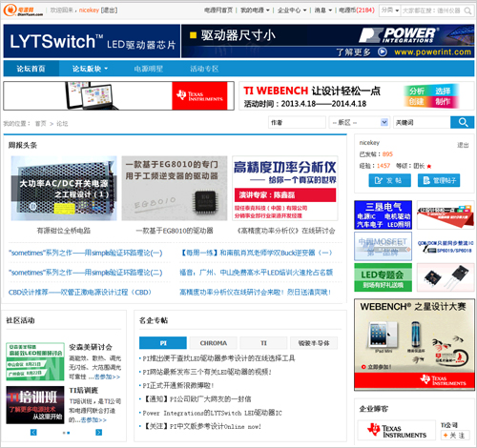Click the nicekey username in top bar
This screenshot has width=477, height=448.
(x=89, y=10)
